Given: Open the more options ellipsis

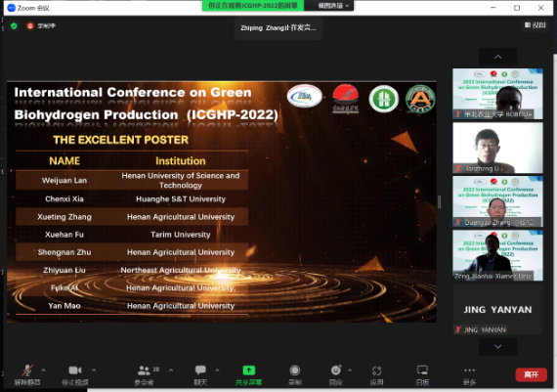Looking at the screenshot, I should click(469, 370).
